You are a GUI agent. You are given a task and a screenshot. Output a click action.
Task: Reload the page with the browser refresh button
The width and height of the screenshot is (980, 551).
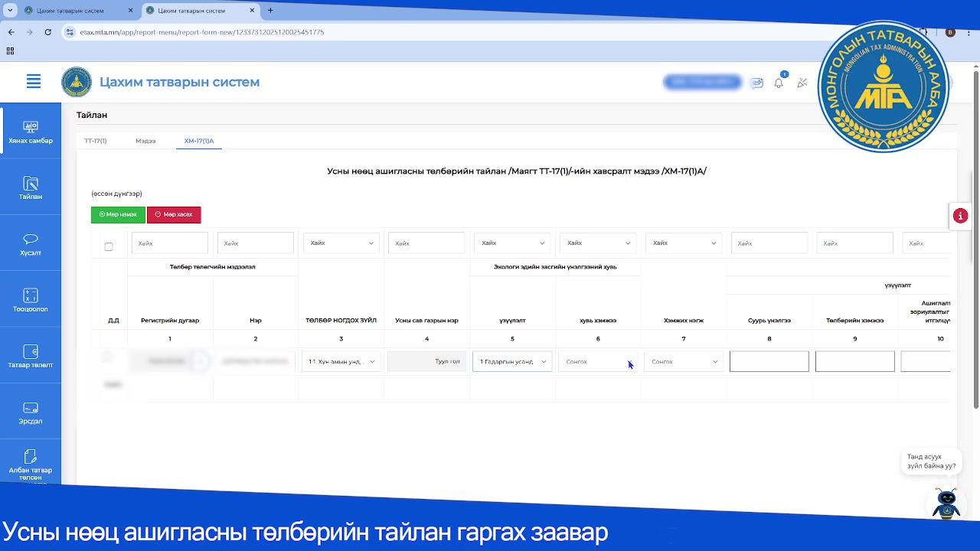tap(47, 32)
